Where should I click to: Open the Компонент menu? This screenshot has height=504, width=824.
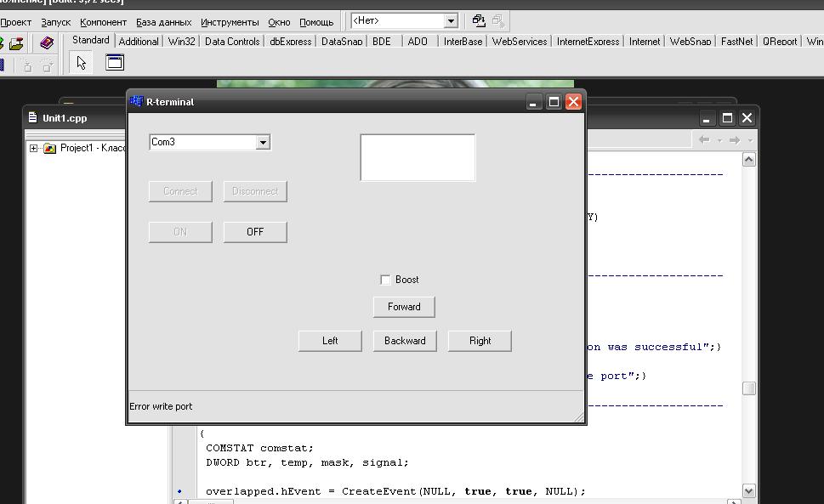coord(103,22)
